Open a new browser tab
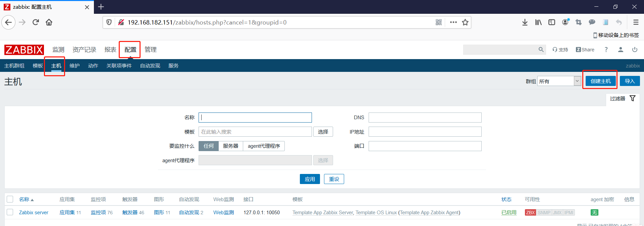 [x=101, y=7]
